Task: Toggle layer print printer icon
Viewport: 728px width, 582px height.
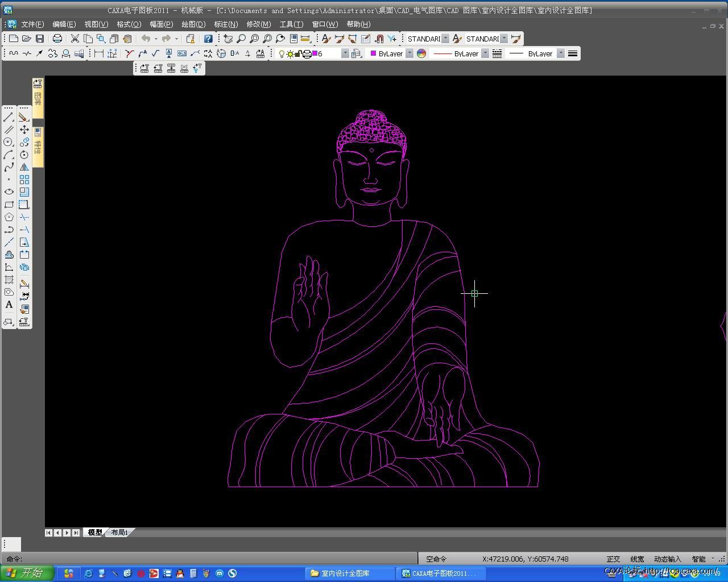Action: pos(307,54)
